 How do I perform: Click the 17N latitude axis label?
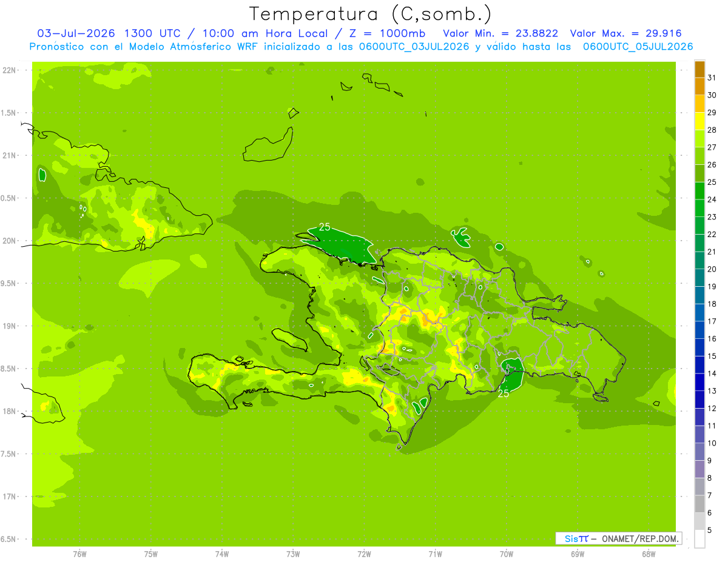point(10,497)
